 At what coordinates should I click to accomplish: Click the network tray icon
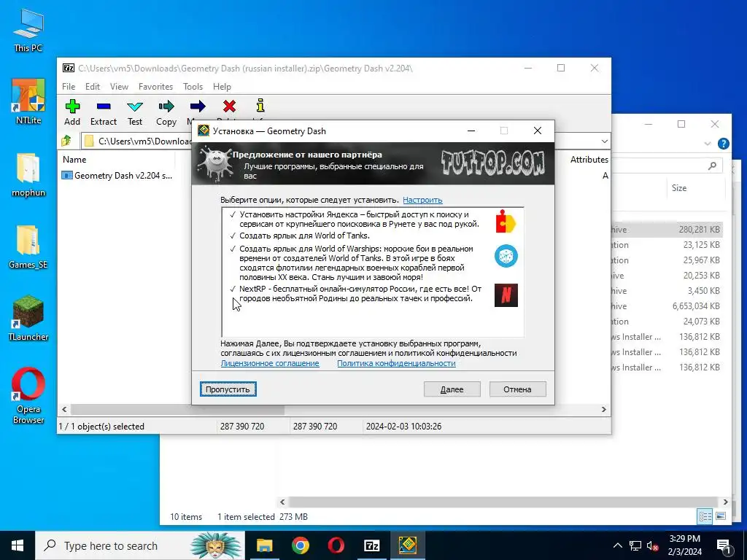tap(635, 545)
